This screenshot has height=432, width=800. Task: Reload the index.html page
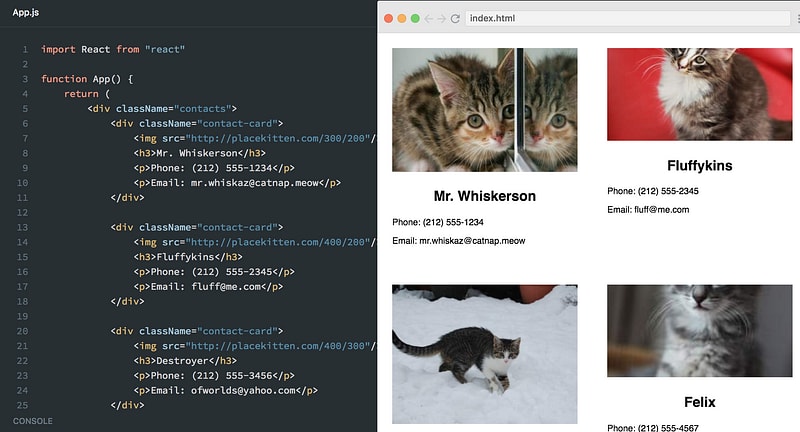[x=455, y=18]
